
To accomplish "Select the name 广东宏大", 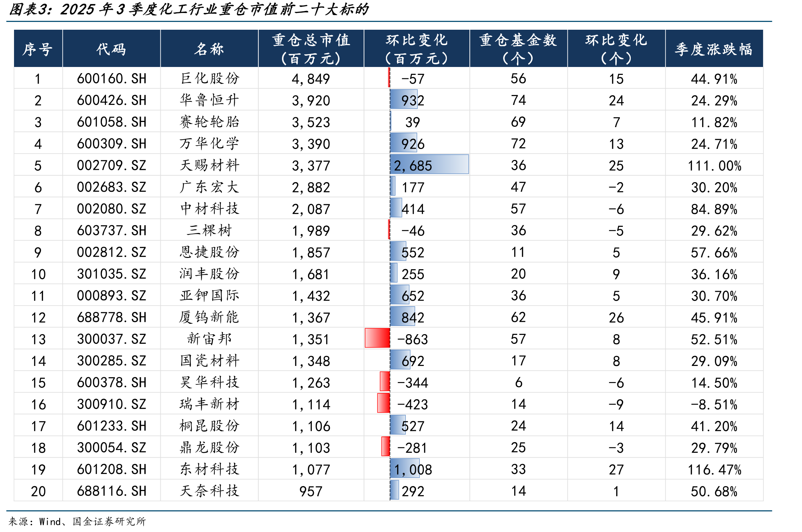I will [209, 187].
